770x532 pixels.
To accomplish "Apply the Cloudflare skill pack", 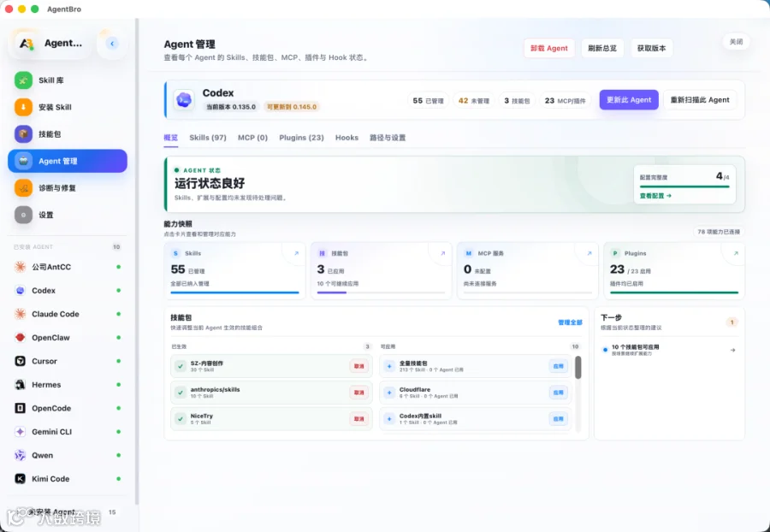I will pos(559,393).
